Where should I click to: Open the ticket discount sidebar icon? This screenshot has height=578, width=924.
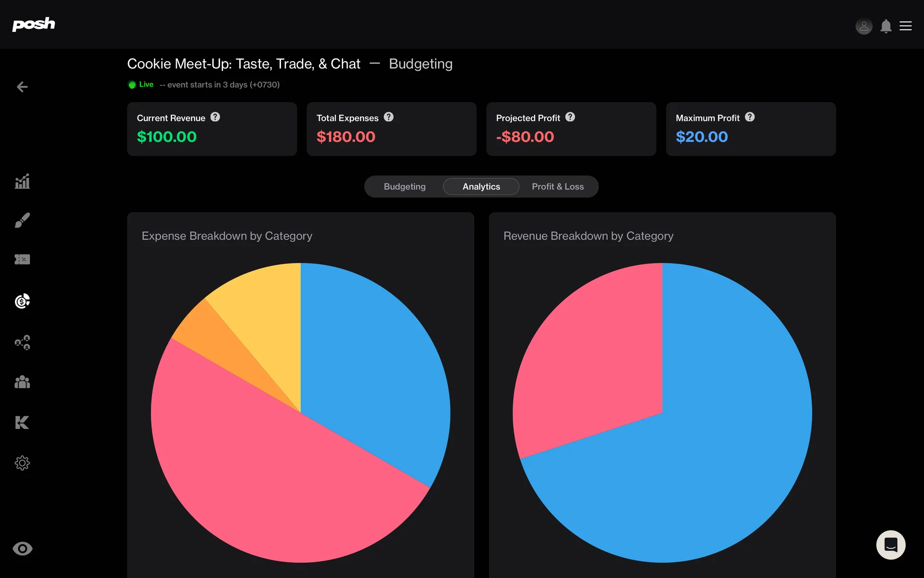[22, 260]
